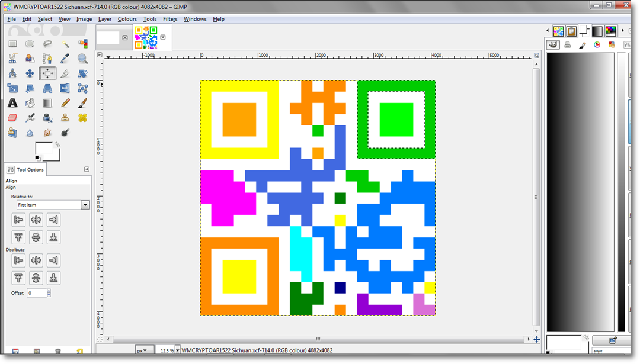The width and height of the screenshot is (640, 364).
Task: Open the image menu triangle at ruler corner
Action: pos(100,54)
